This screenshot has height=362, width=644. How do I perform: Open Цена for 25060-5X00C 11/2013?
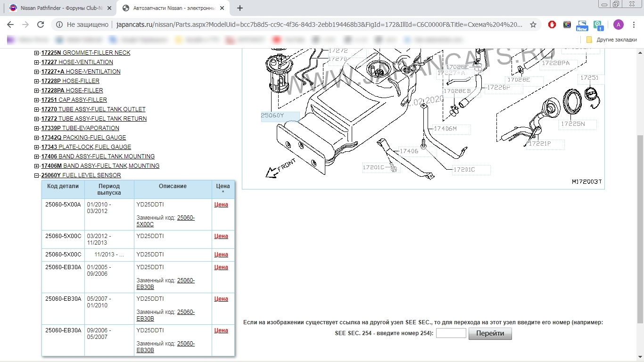(x=221, y=255)
